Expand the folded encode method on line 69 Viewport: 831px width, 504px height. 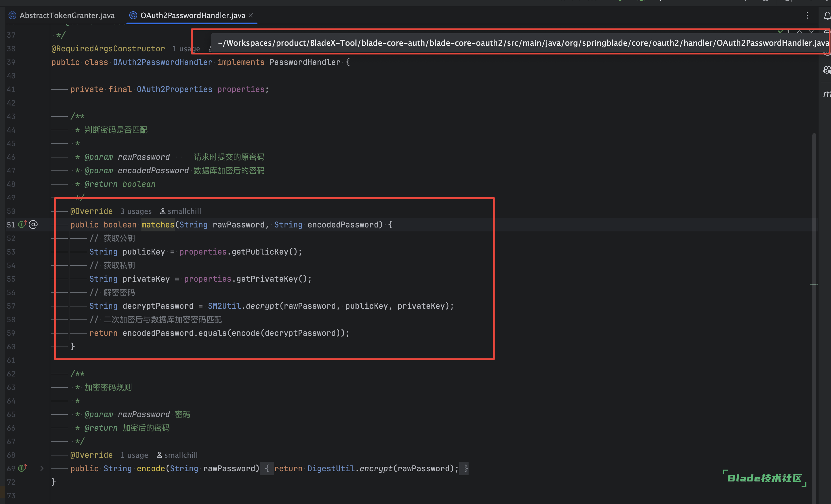pyautogui.click(x=42, y=468)
